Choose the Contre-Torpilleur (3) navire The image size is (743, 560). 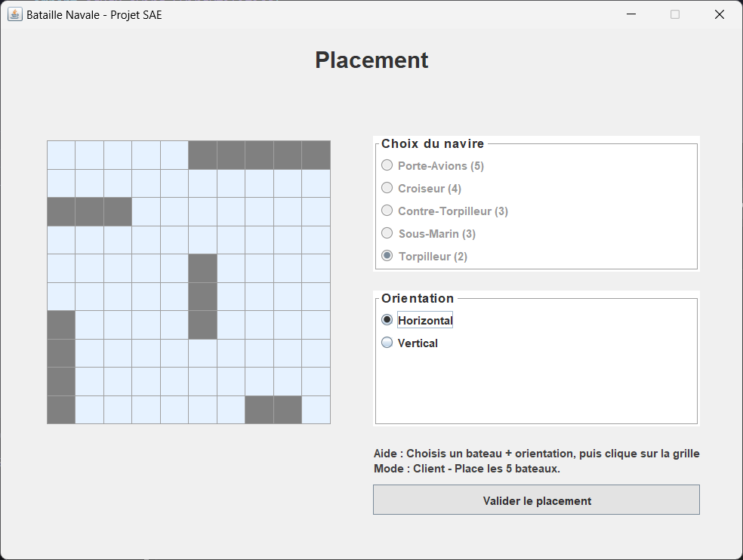(387, 211)
